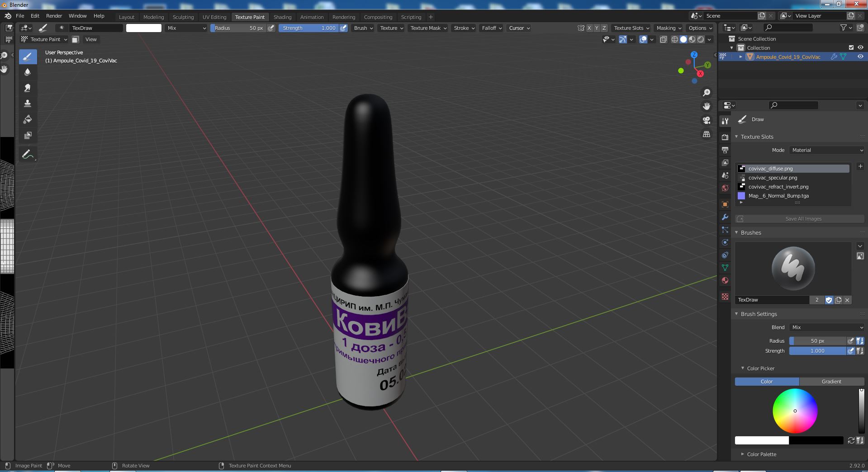Image resolution: width=868 pixels, height=472 pixels.
Task: Select the Fill bucket tool
Action: tap(28, 119)
